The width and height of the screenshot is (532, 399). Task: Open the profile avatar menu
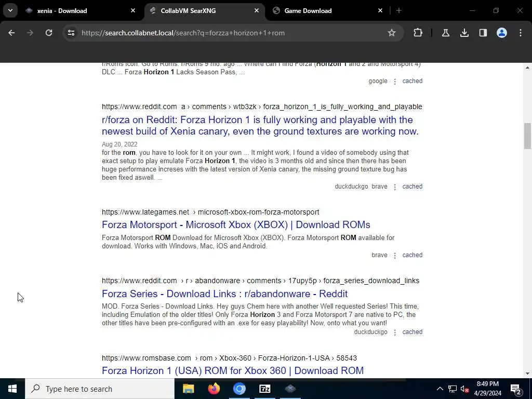pyautogui.click(x=502, y=33)
